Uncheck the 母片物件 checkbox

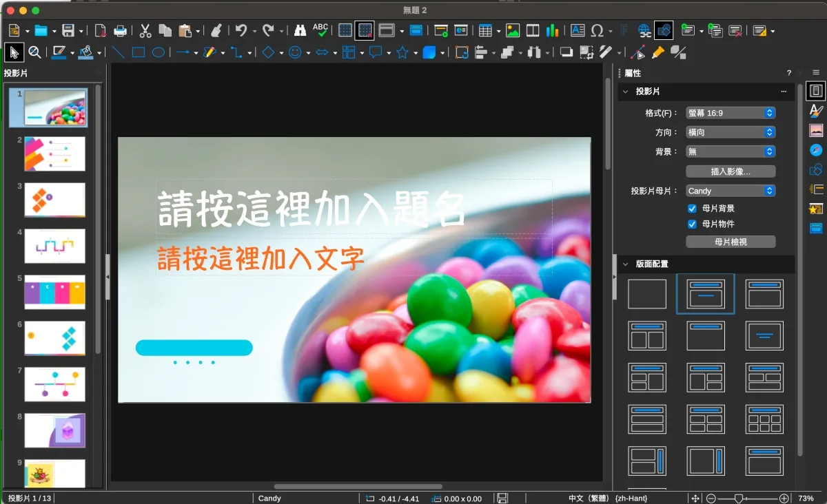point(692,224)
